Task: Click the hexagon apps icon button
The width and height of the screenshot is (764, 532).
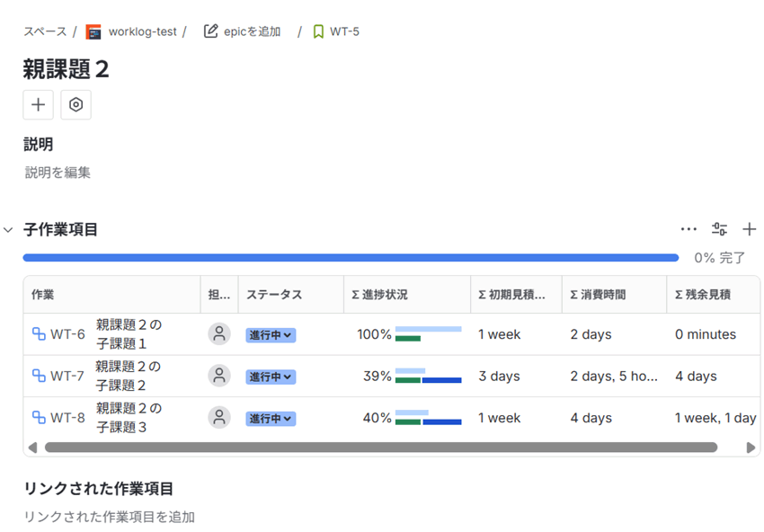Action: click(76, 105)
